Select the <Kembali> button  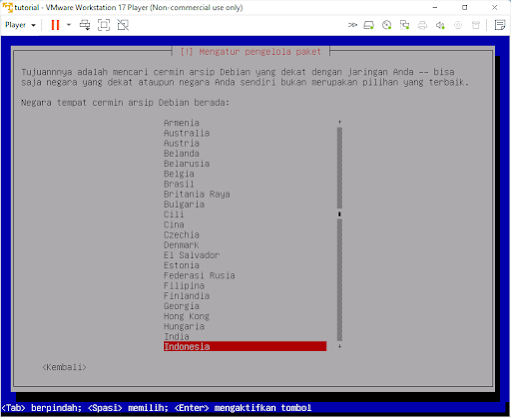click(64, 367)
